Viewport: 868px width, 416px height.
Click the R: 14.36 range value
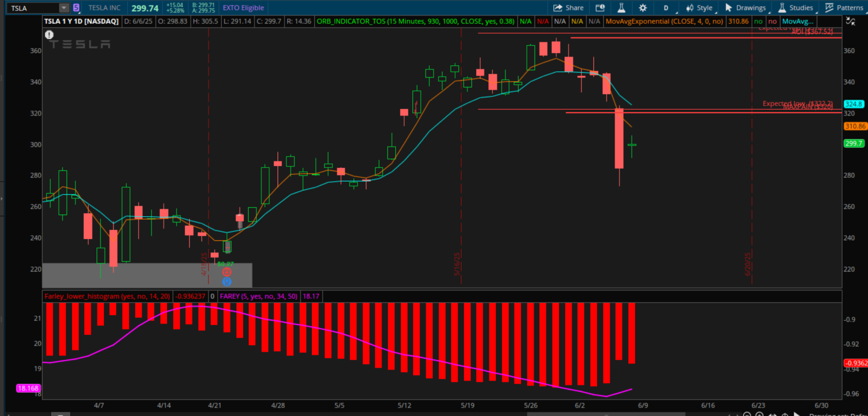[299, 21]
